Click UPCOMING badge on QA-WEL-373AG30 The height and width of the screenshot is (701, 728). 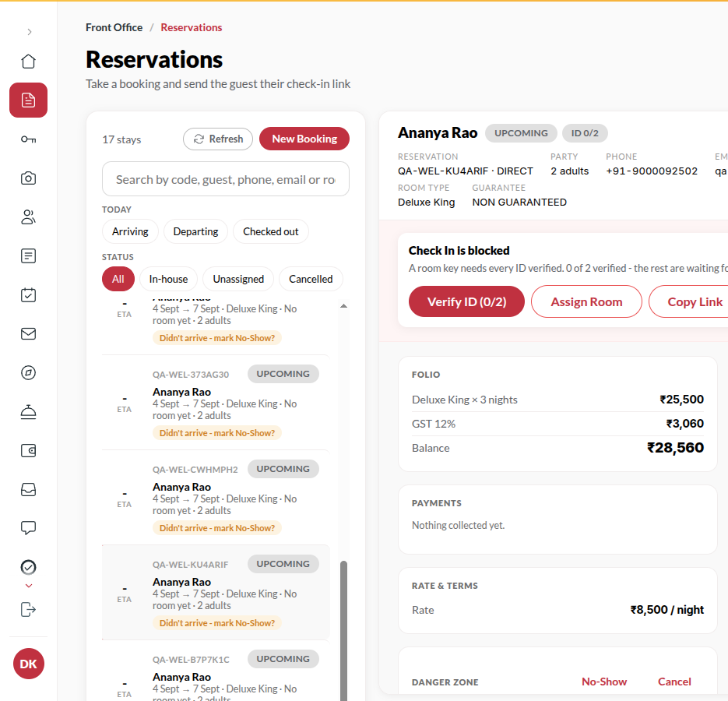[283, 374]
